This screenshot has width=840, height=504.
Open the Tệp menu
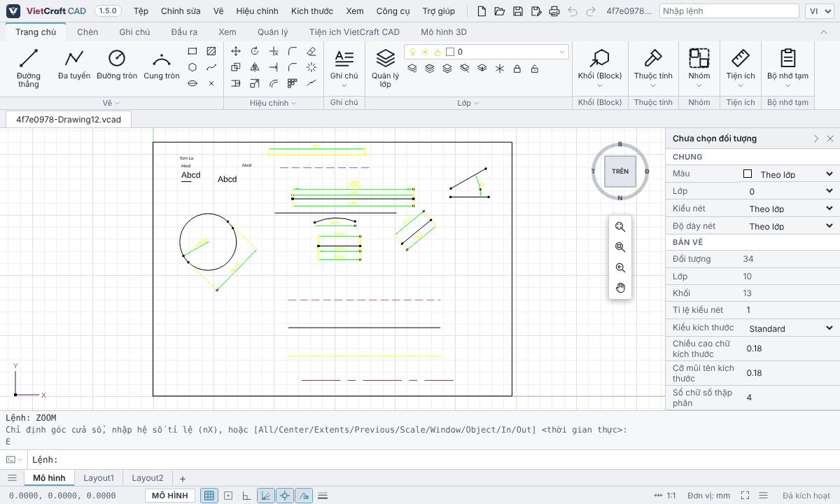pyautogui.click(x=141, y=11)
